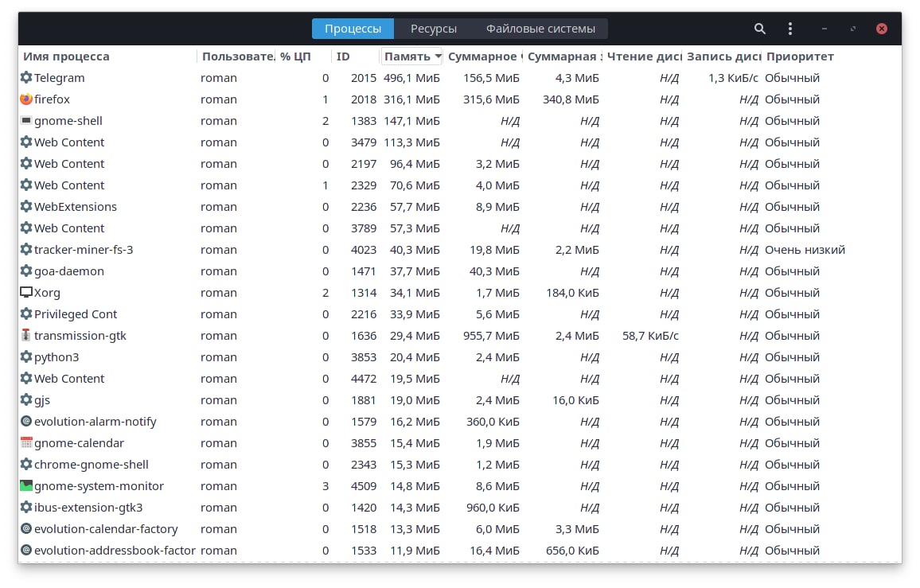Screen dimensions: 920x588
Task: Click the 16,0 КиБ cell for gjs
Action: pyautogui.click(x=575, y=399)
